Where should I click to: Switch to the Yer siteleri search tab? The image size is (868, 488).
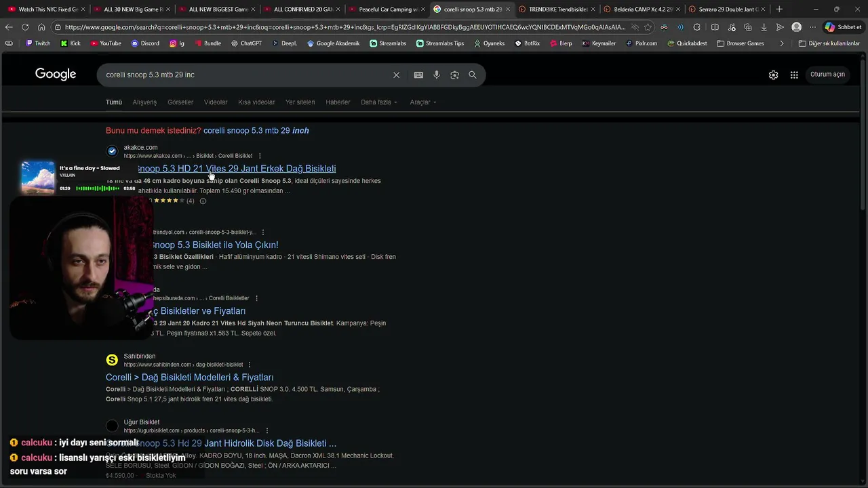point(300,102)
